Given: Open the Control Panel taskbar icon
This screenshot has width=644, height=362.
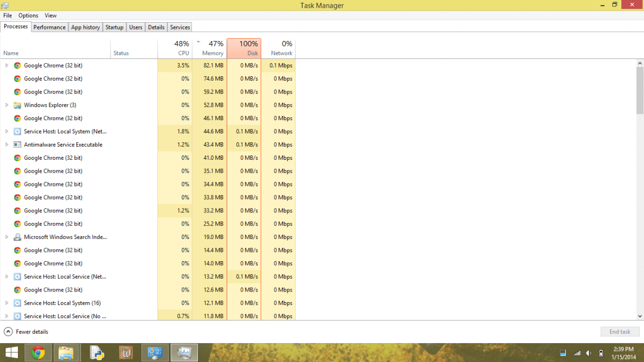Looking at the screenshot, I should 155,353.
